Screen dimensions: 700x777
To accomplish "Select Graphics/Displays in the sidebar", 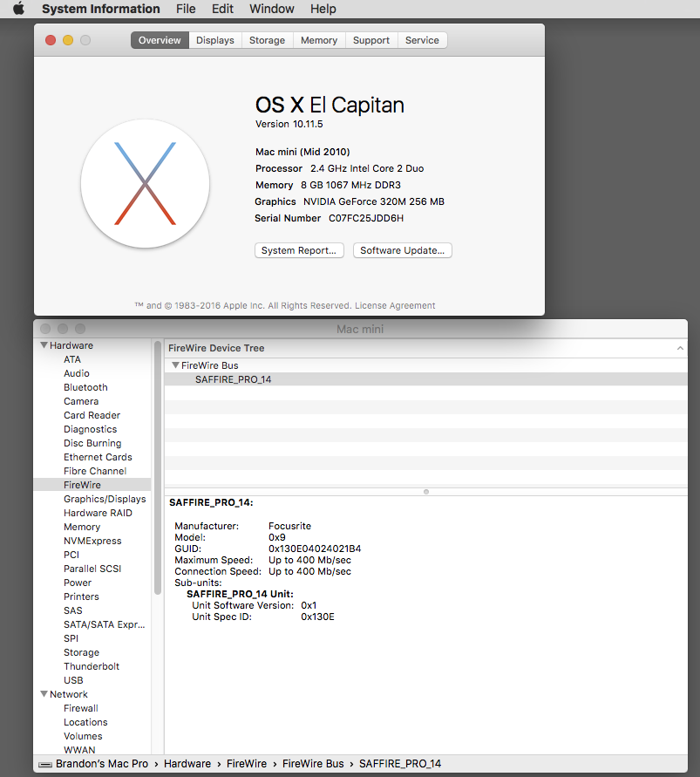I will pos(105,499).
